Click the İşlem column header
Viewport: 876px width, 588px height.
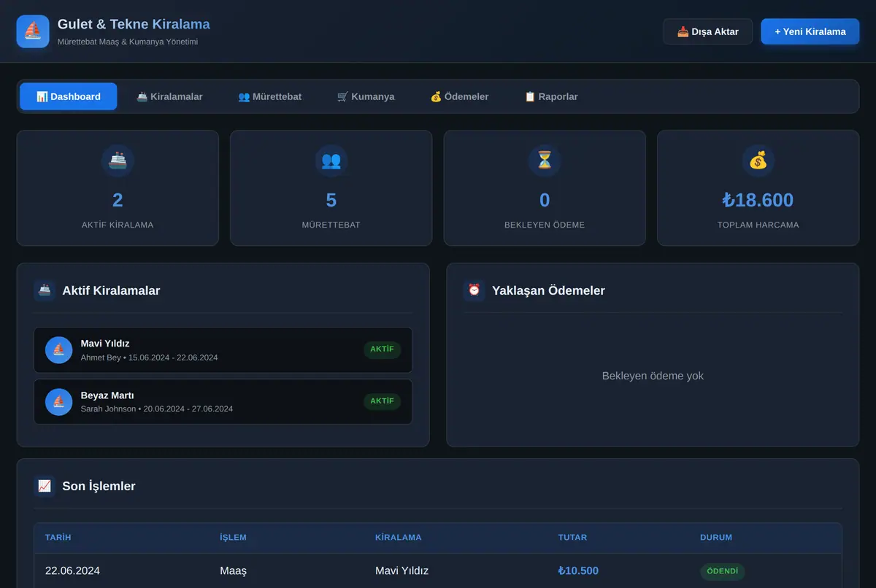(x=234, y=538)
